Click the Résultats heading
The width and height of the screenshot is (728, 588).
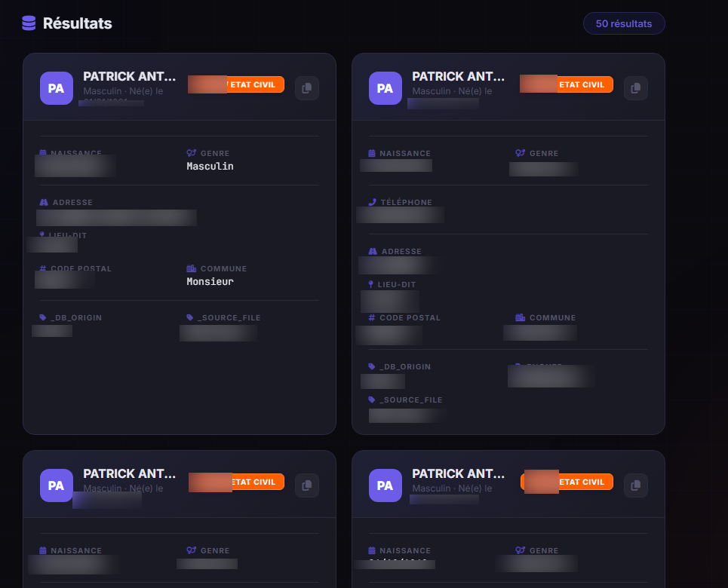tap(77, 23)
